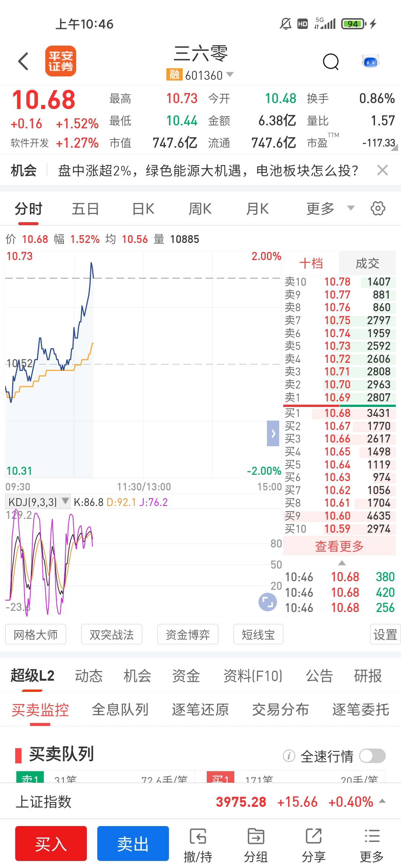
Task: Expand the stock code 601360 dropdown
Action: pos(230,75)
